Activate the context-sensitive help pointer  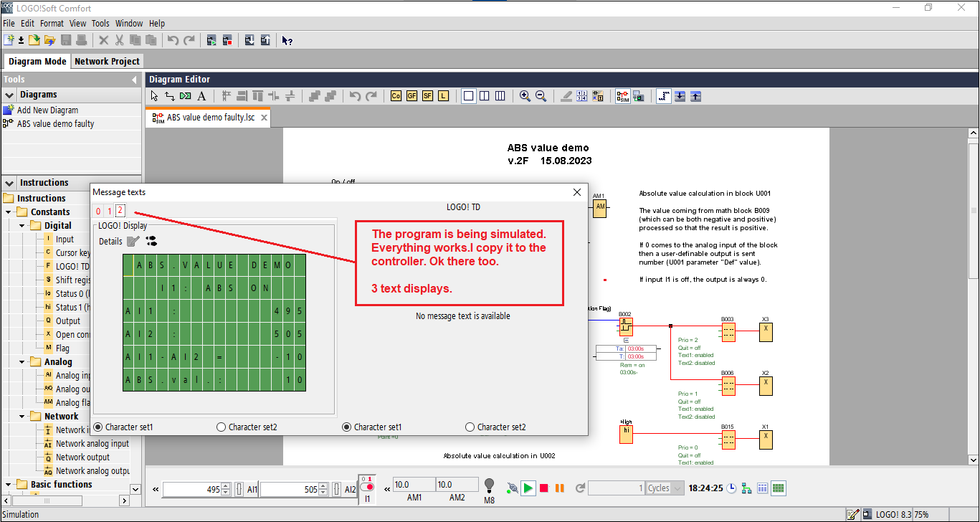(x=287, y=40)
